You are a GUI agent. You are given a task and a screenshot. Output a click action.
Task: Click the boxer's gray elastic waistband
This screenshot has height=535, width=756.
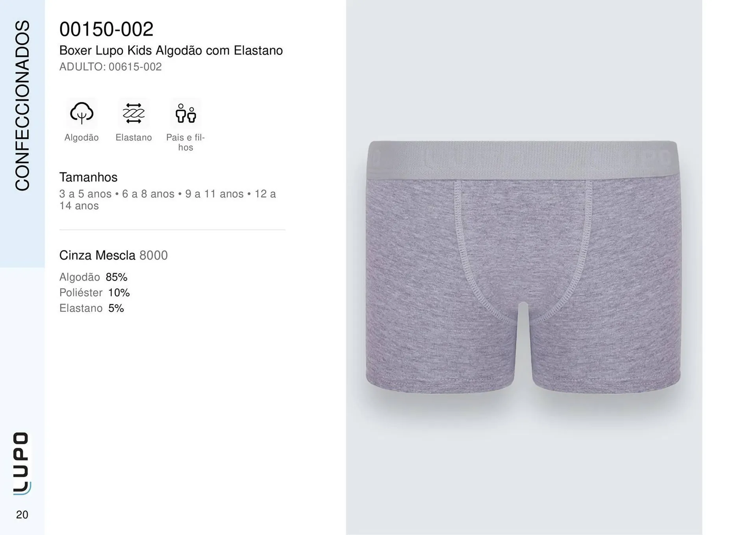523,160
